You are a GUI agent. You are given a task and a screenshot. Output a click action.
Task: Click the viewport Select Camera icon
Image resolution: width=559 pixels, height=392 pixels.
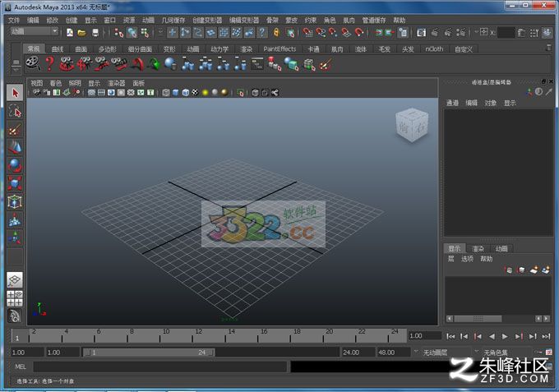(36, 93)
